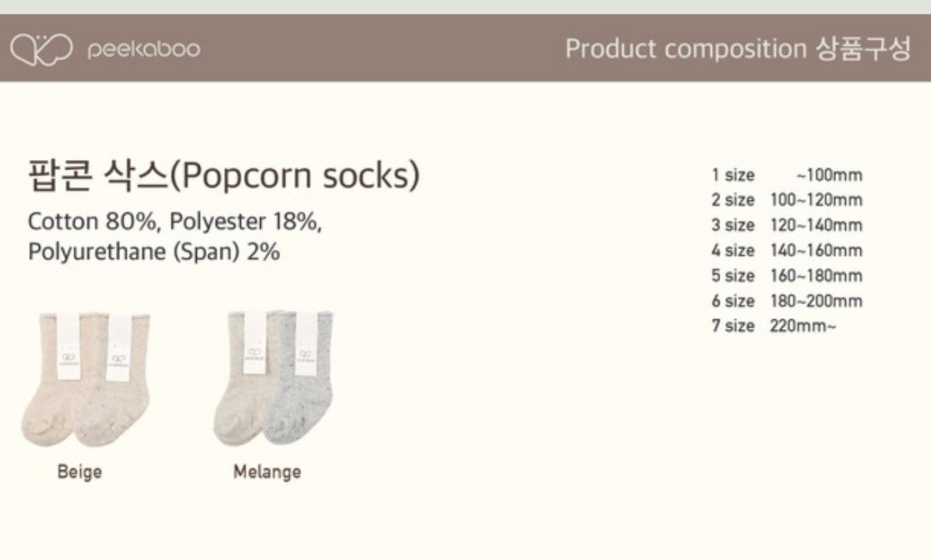The width and height of the screenshot is (931, 560).
Task: Open the Melange socks product image
Action: pyautogui.click(x=273, y=379)
